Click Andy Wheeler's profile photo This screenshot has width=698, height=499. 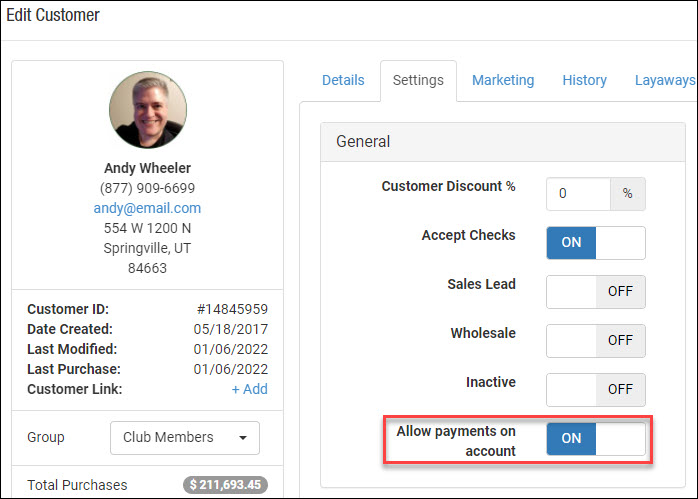[x=148, y=110]
